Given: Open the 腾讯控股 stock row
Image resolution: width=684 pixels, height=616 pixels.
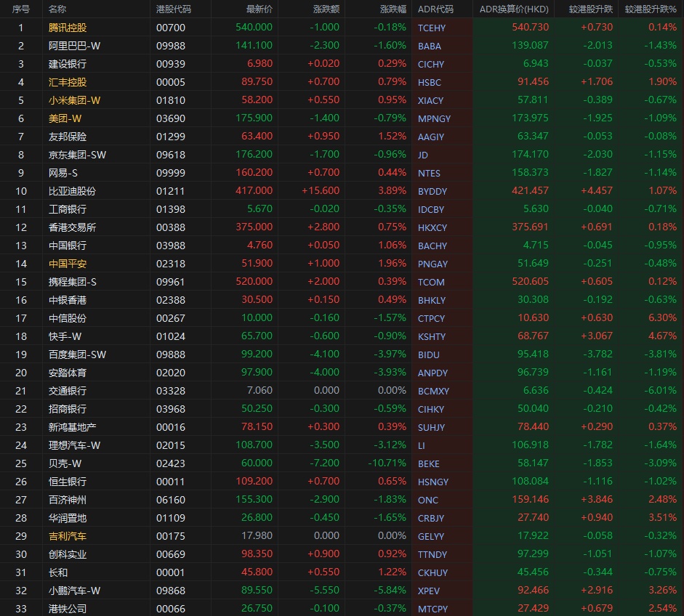Looking at the screenshot, I should [342, 28].
